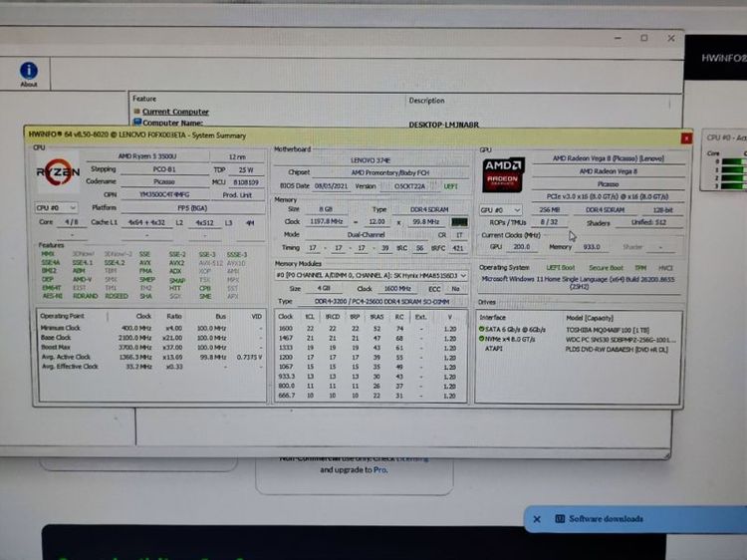
Task: Open the About info icon
Action: click(x=29, y=71)
